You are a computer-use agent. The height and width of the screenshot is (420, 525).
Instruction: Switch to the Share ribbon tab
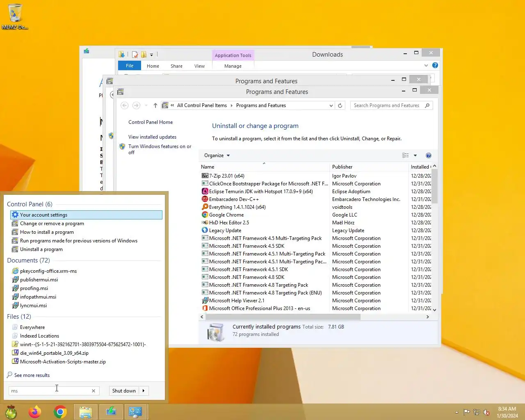[x=176, y=66]
